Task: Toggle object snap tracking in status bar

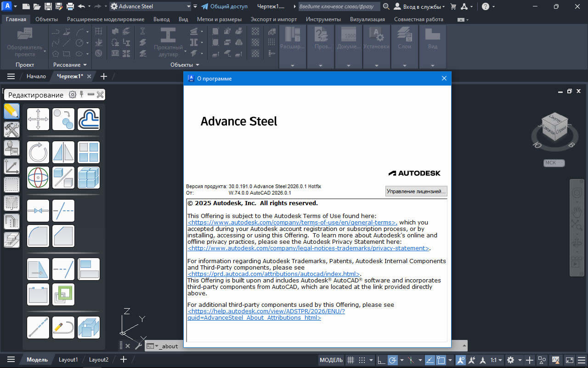Action: pos(430,360)
